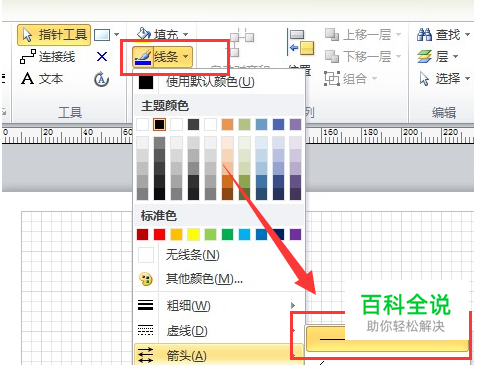This screenshot has width=494, height=365.
Task: Click the Group (组合) icon
Action: tap(332, 79)
